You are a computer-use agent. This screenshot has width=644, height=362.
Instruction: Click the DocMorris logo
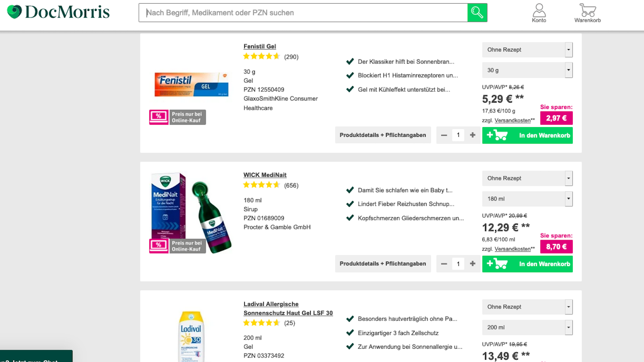pyautogui.click(x=58, y=12)
